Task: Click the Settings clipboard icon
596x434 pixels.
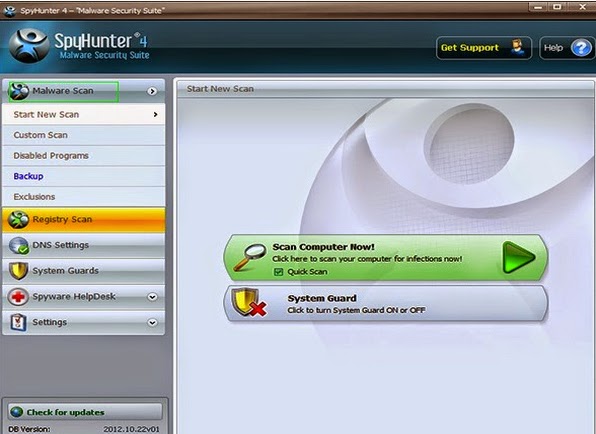Action: (x=18, y=322)
